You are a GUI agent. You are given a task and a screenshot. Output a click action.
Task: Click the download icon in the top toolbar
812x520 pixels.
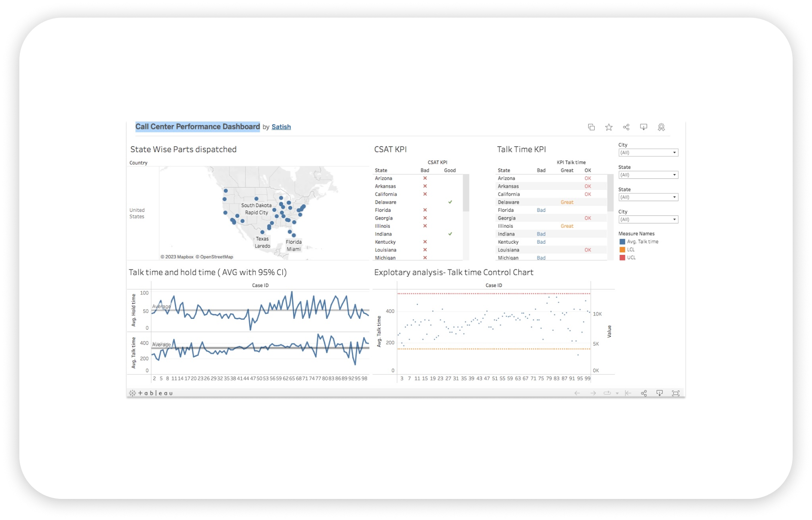tap(643, 127)
